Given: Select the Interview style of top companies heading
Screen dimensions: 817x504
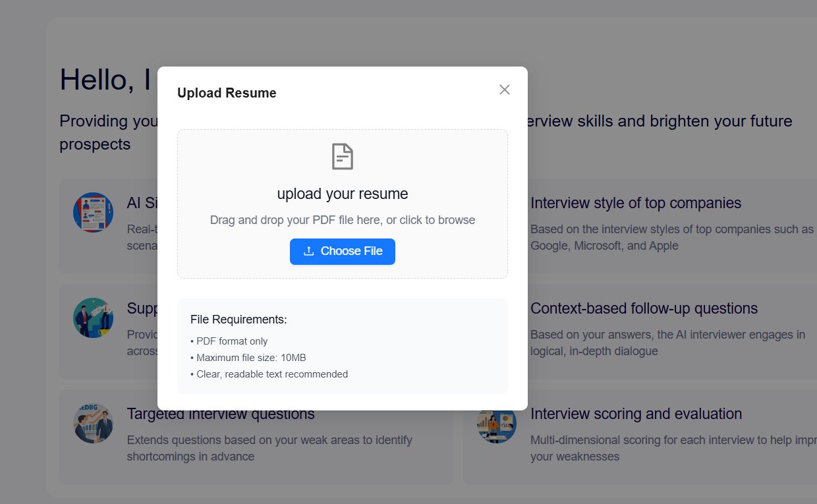Looking at the screenshot, I should [635, 203].
